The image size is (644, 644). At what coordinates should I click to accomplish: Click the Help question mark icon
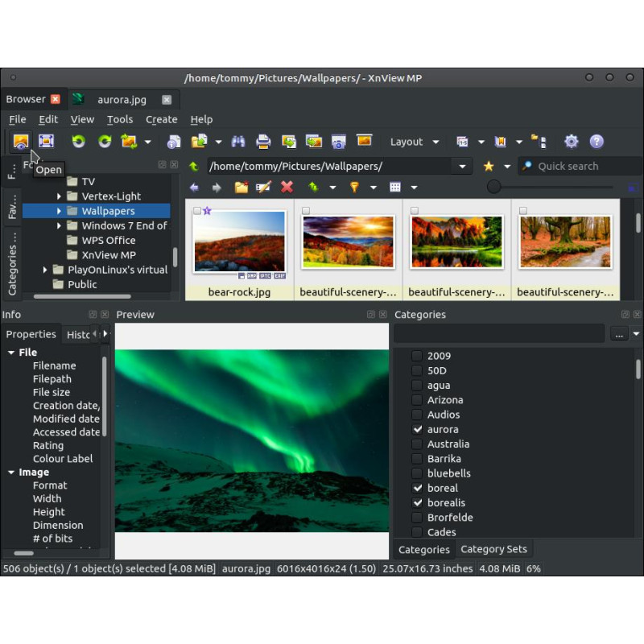pos(597,142)
